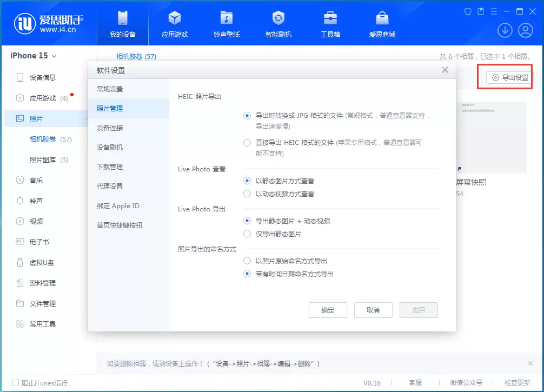The height and width of the screenshot is (392, 544).
Task: Click the V8.16 version text
Action: click(372, 383)
